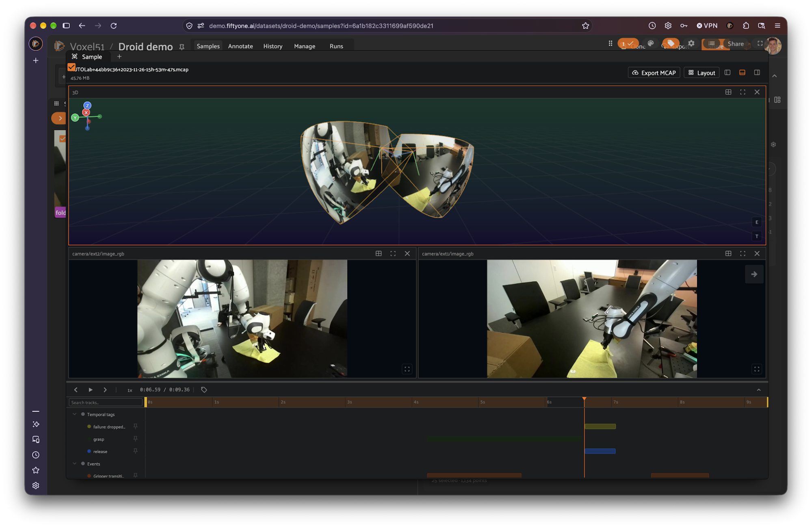Add a new panel tab with plus
This screenshot has width=812, height=528.
click(119, 56)
